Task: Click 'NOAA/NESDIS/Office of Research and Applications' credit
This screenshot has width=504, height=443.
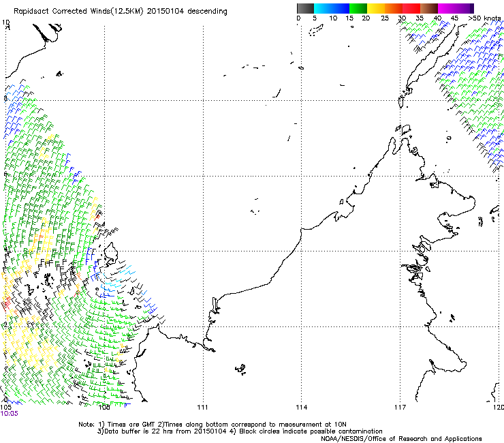Action: (401, 439)
